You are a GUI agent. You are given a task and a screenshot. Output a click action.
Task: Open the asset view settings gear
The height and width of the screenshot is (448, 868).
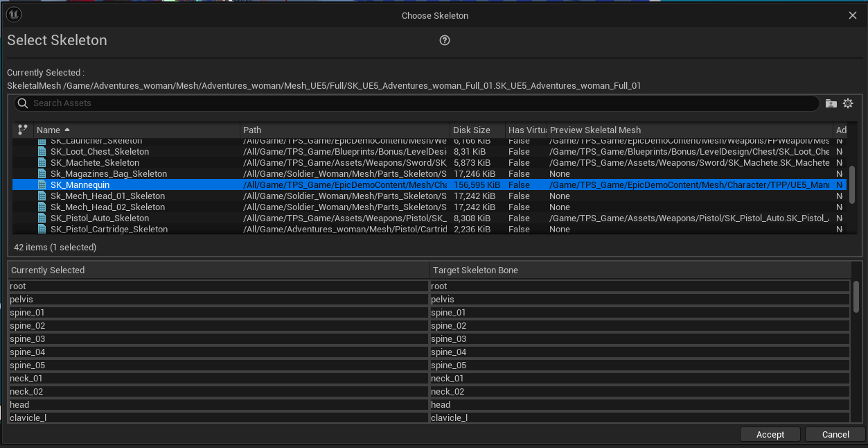pos(848,103)
